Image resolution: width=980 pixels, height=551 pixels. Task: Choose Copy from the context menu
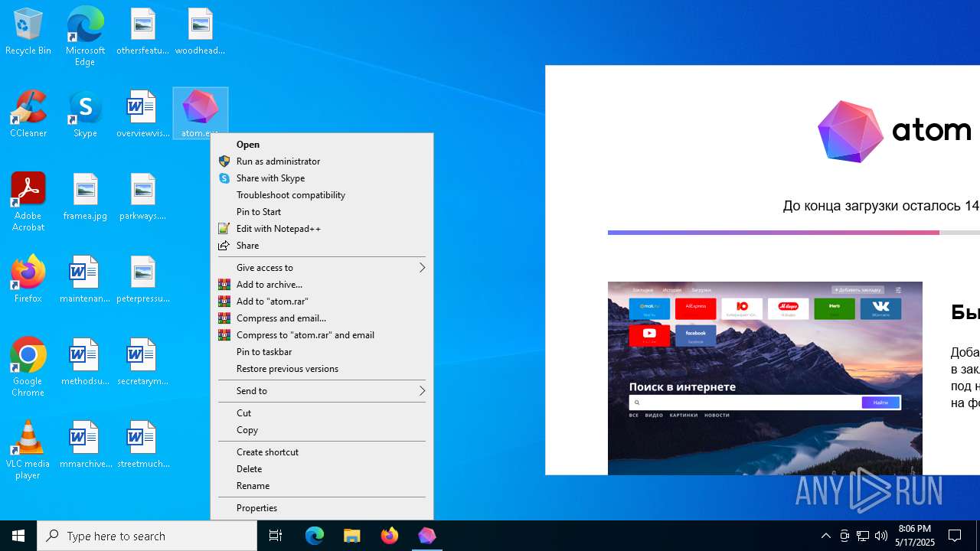pos(322,430)
